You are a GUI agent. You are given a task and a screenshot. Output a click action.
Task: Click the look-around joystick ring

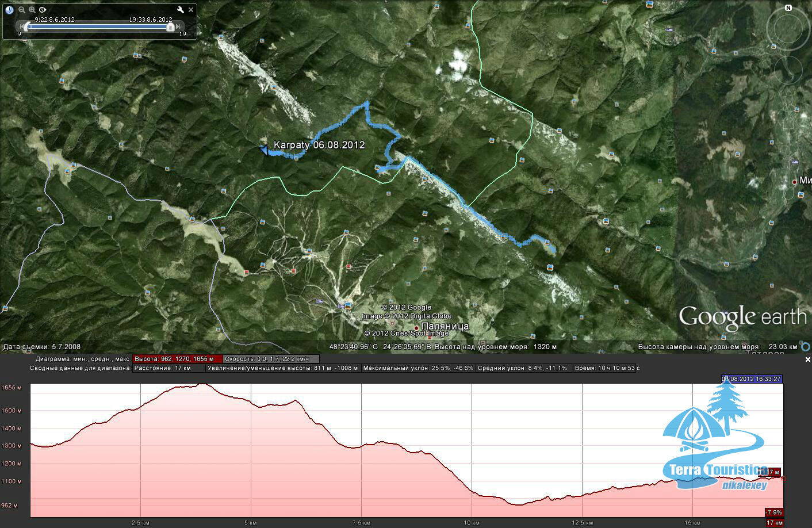[x=788, y=28]
